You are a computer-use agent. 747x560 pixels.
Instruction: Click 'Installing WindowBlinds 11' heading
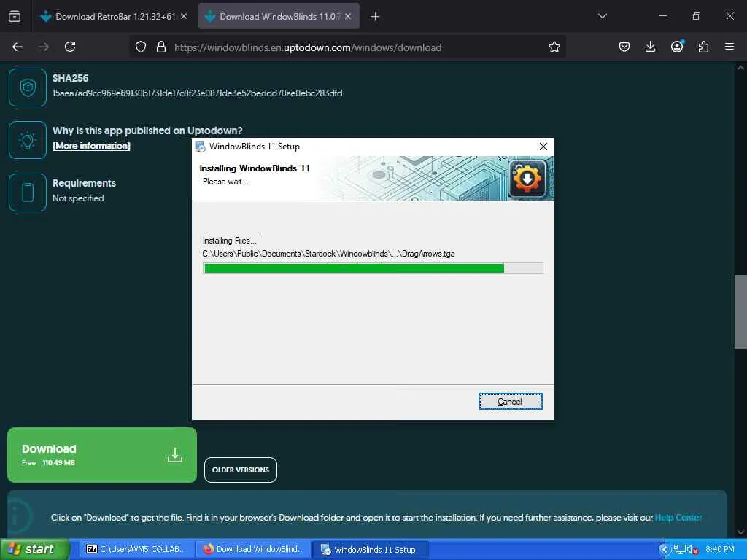point(255,168)
